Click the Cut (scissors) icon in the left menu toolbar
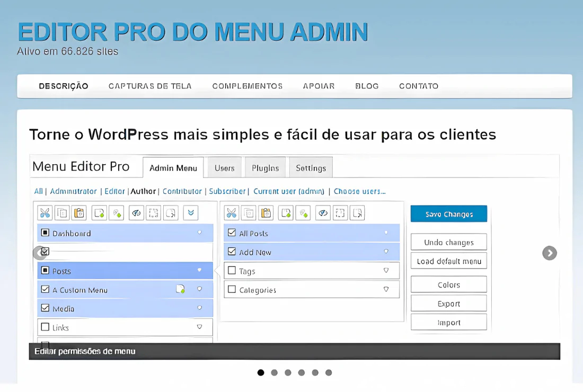Image resolution: width=583 pixels, height=392 pixels. point(45,213)
